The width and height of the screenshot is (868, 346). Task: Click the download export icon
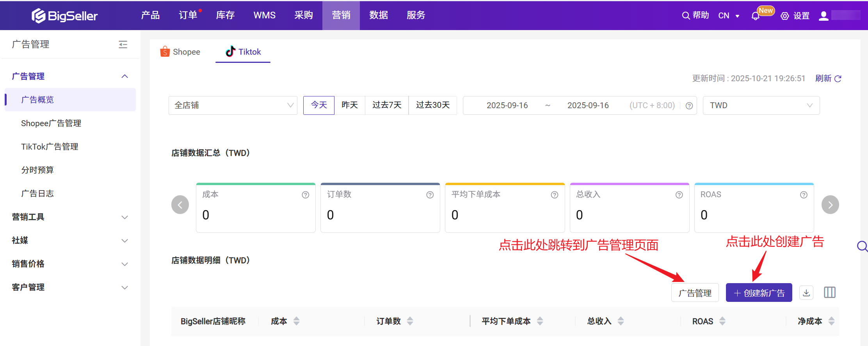(x=806, y=292)
